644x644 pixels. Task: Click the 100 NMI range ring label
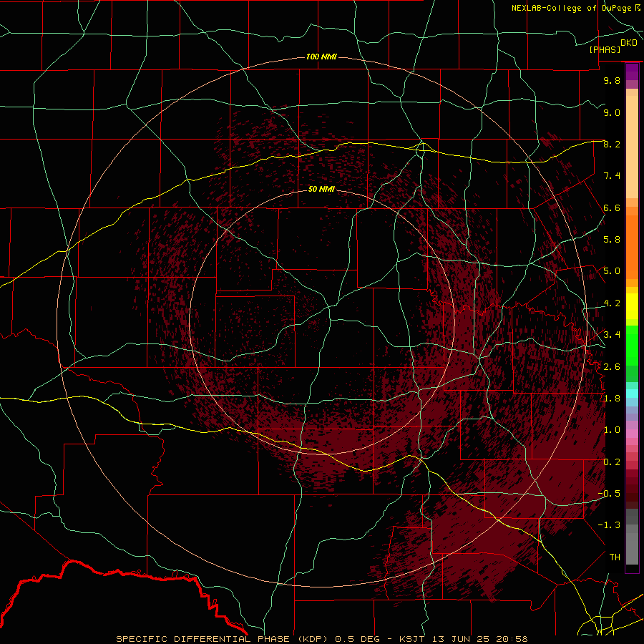[321, 57]
